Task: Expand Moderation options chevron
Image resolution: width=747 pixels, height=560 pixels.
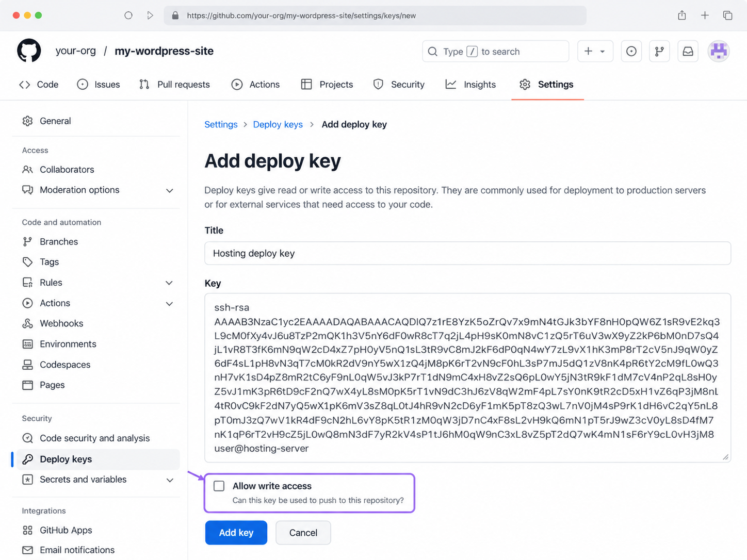Action: tap(169, 190)
